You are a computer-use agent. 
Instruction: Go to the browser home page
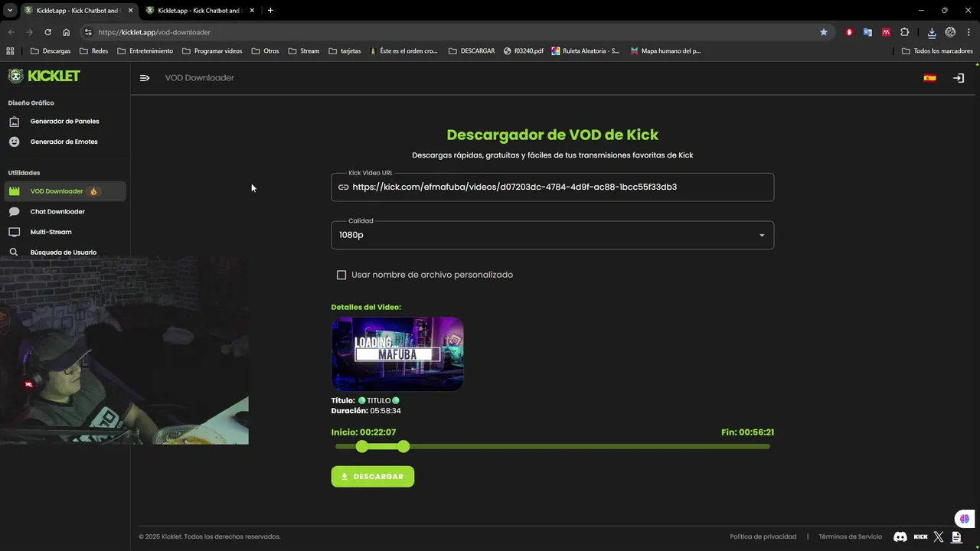tap(66, 32)
